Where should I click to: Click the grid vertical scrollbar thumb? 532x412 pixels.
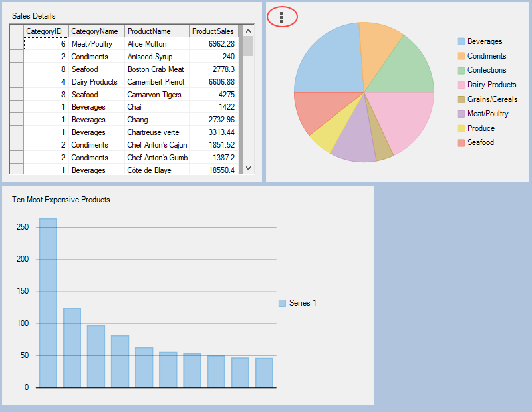tap(248, 46)
